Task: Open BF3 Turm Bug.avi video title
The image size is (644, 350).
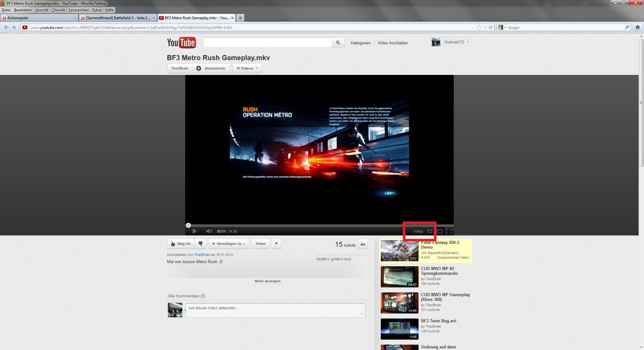Action: coord(439,321)
